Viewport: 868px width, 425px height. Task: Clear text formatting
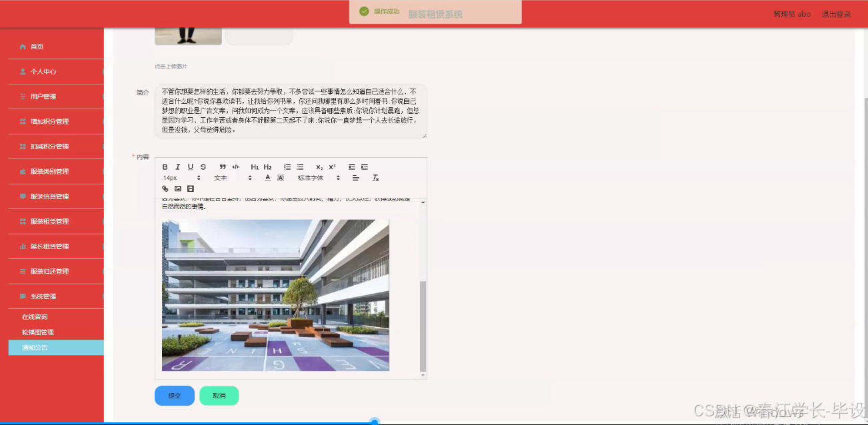[375, 178]
